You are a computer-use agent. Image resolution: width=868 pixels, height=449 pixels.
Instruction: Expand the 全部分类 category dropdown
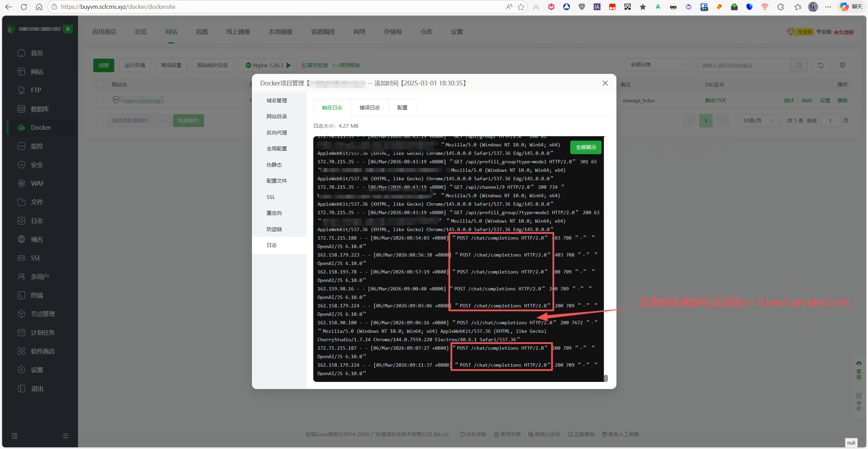click(658, 65)
